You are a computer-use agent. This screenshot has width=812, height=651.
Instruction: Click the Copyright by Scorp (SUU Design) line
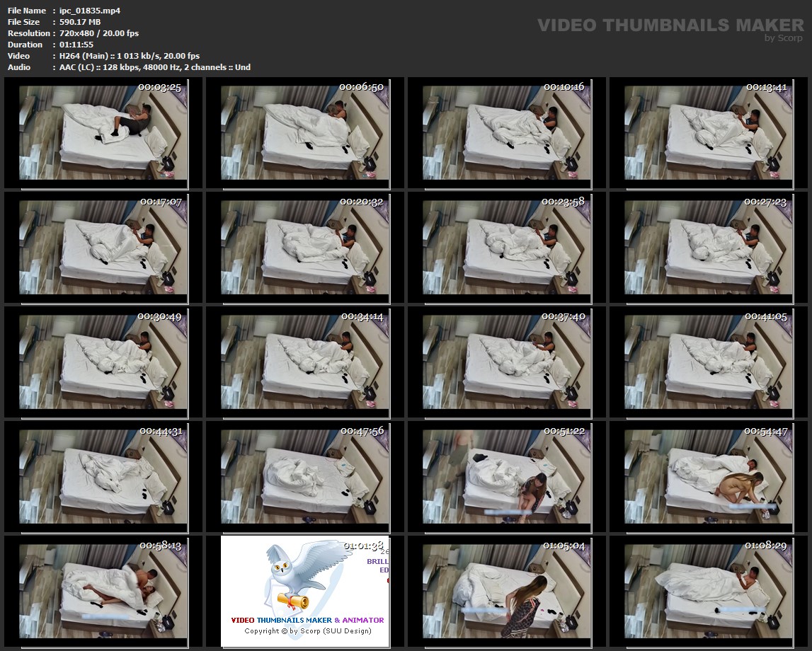(x=307, y=630)
